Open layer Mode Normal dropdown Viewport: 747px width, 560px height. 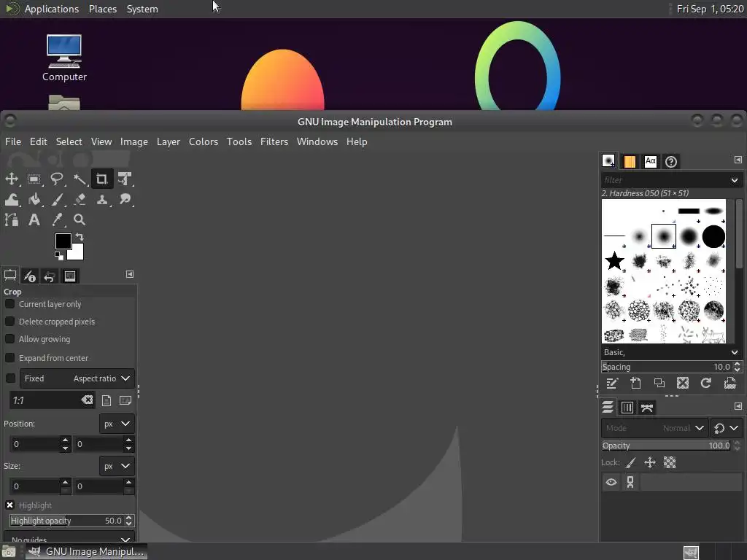[654, 428]
